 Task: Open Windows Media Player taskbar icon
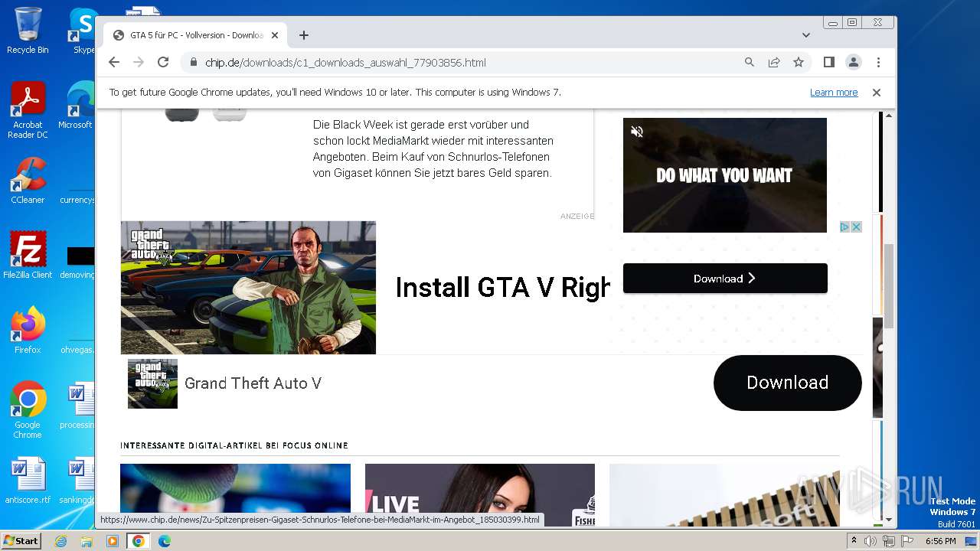coord(113,541)
